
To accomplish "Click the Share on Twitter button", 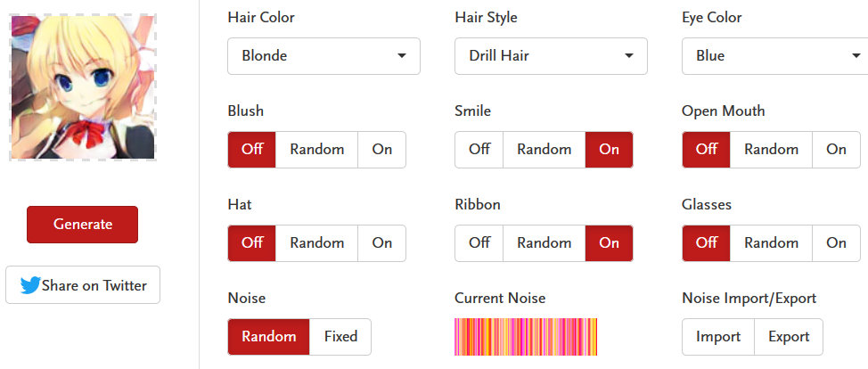I will [x=83, y=285].
